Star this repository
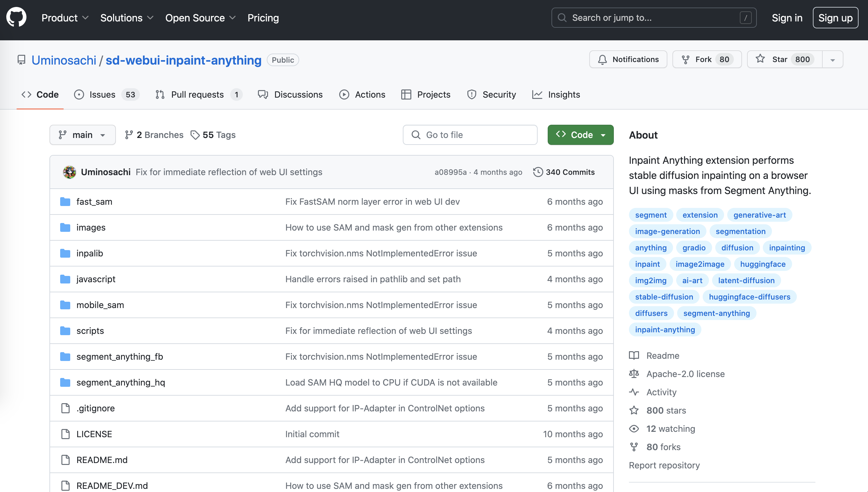 click(784, 59)
